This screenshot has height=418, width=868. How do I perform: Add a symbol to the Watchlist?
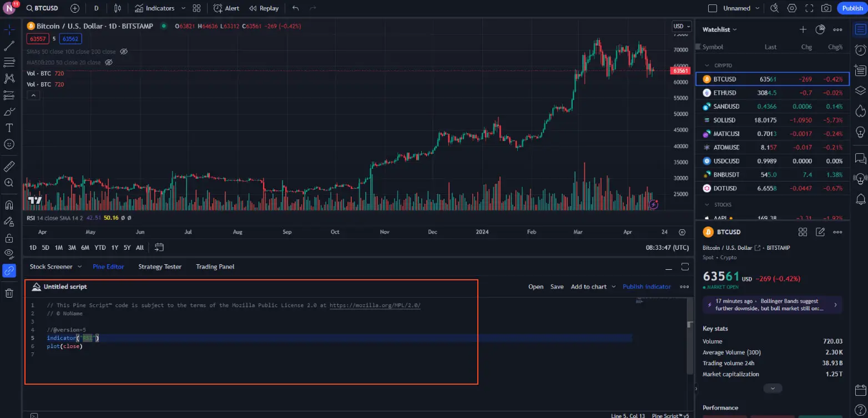click(x=803, y=29)
